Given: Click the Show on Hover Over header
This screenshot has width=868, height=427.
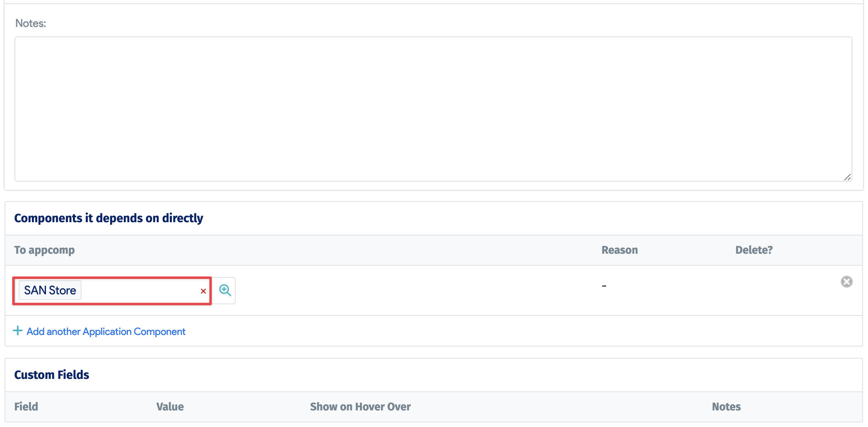Looking at the screenshot, I should [360, 407].
